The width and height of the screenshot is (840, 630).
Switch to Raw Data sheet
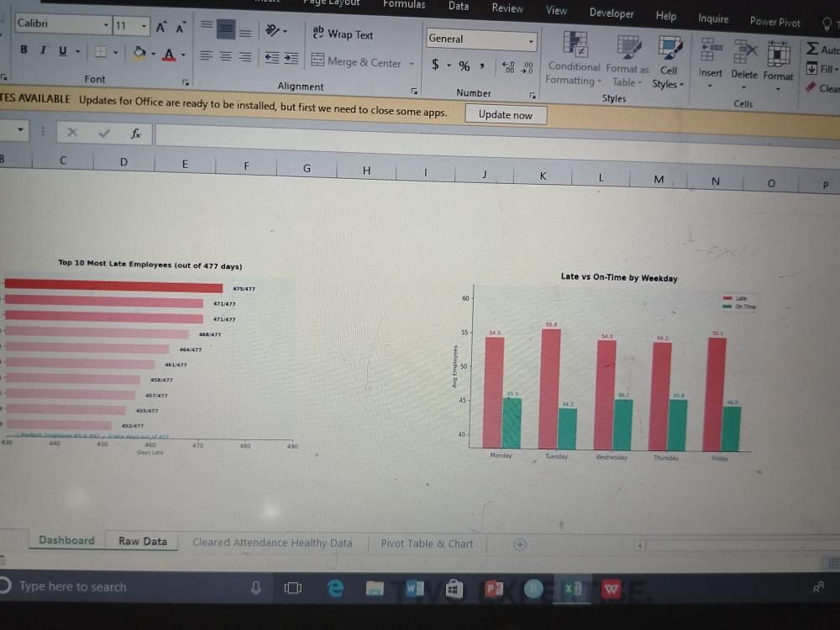(x=143, y=541)
